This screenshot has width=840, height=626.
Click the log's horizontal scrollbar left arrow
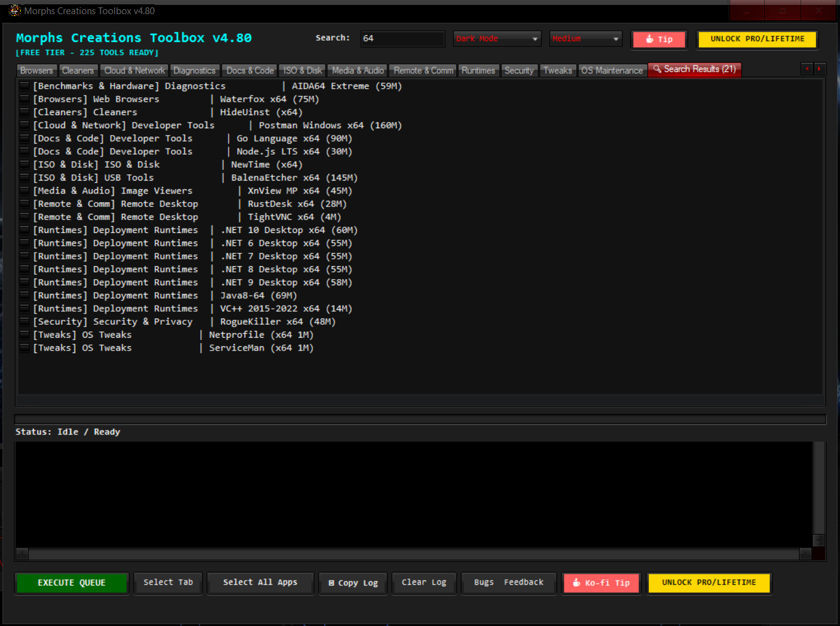point(22,553)
